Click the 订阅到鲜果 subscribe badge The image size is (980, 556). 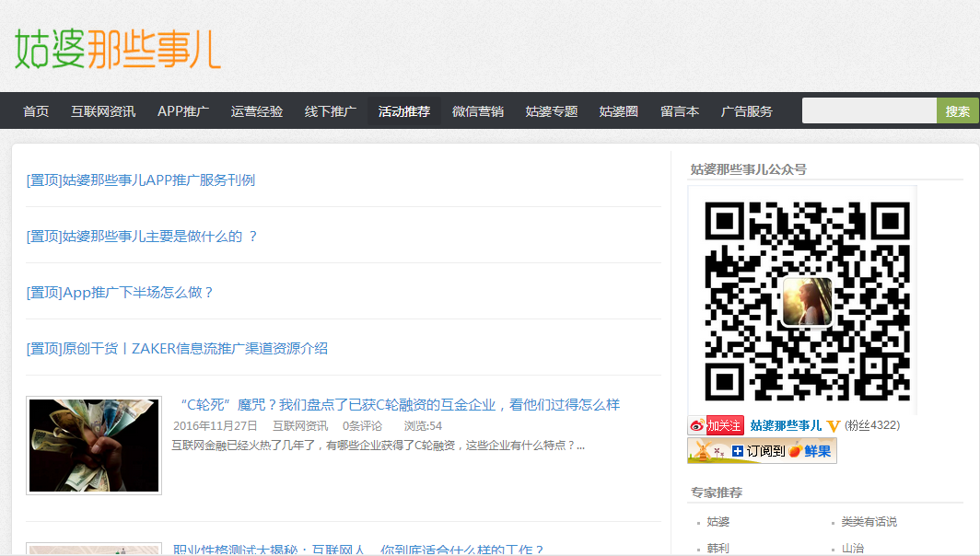[762, 451]
